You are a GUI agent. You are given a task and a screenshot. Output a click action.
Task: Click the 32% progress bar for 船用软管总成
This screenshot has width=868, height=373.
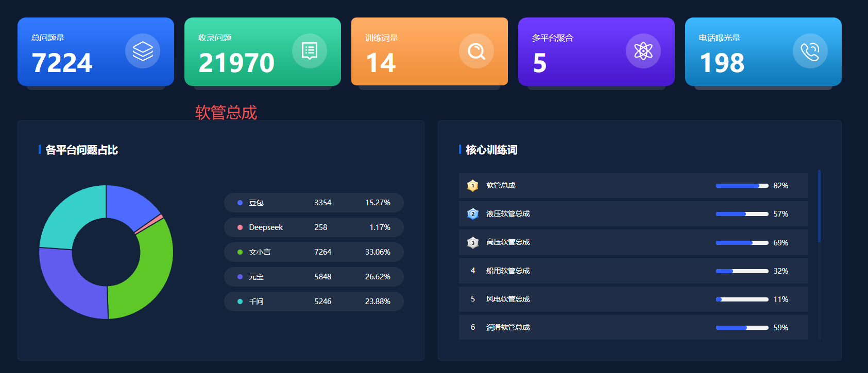point(742,271)
